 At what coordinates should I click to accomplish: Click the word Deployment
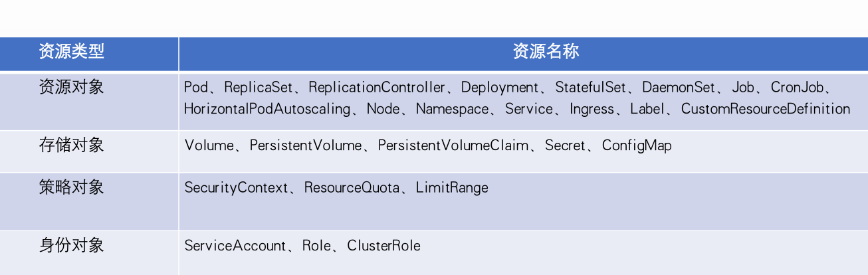(x=500, y=88)
